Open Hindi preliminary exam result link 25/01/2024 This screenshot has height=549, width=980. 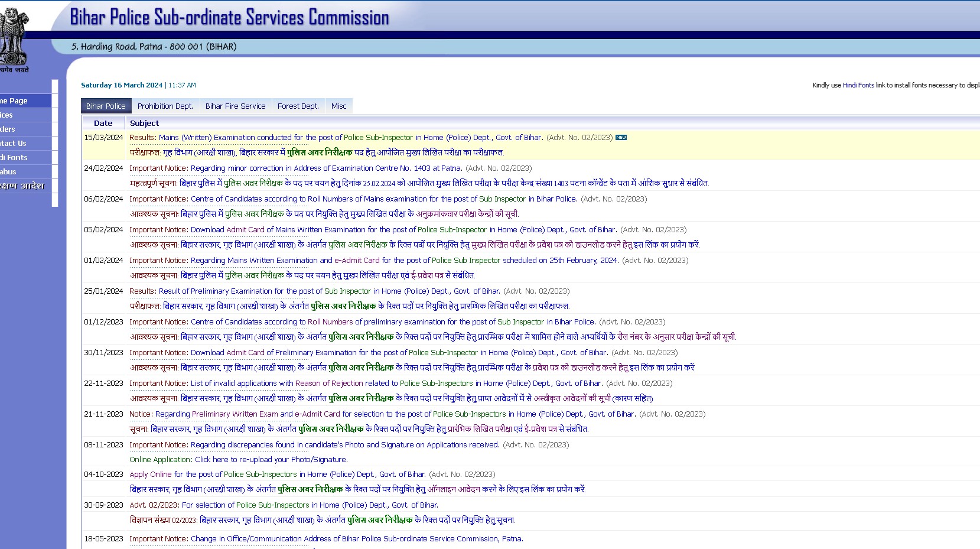350,306
